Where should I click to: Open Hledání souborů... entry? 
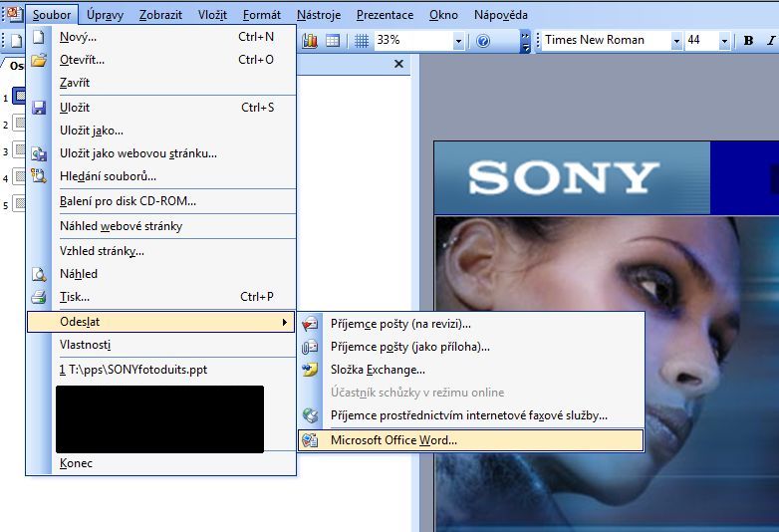161,176
